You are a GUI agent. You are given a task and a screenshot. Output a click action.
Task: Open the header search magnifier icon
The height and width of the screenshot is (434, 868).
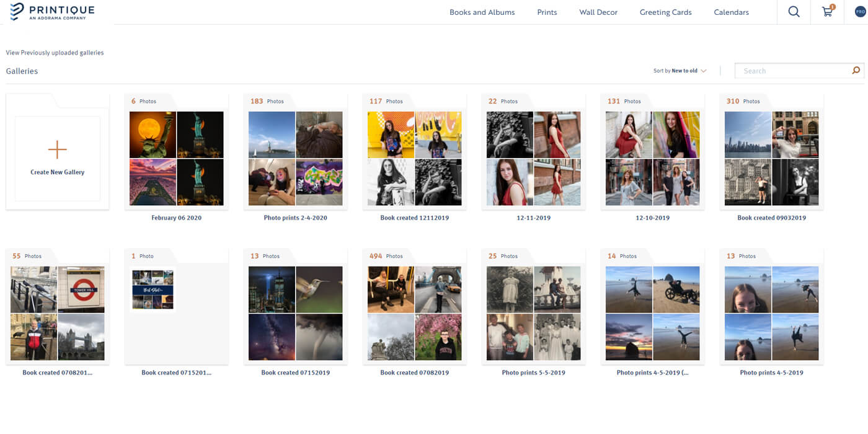point(794,12)
